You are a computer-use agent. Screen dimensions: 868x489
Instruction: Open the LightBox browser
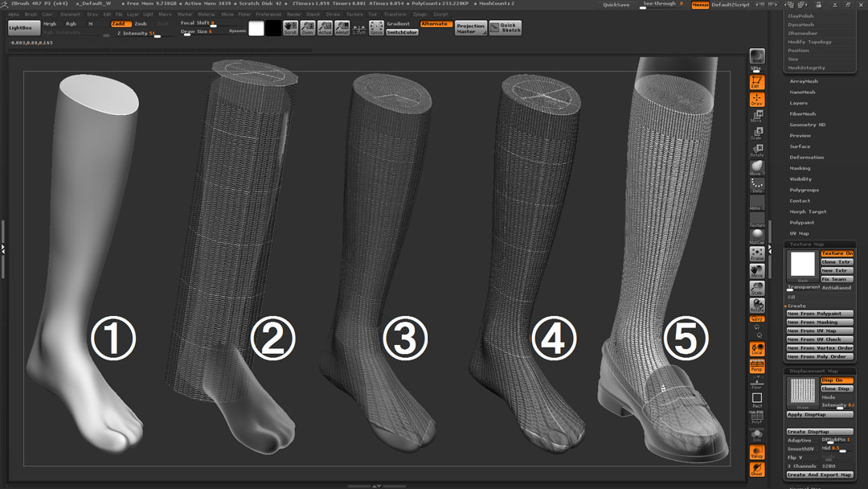point(24,27)
